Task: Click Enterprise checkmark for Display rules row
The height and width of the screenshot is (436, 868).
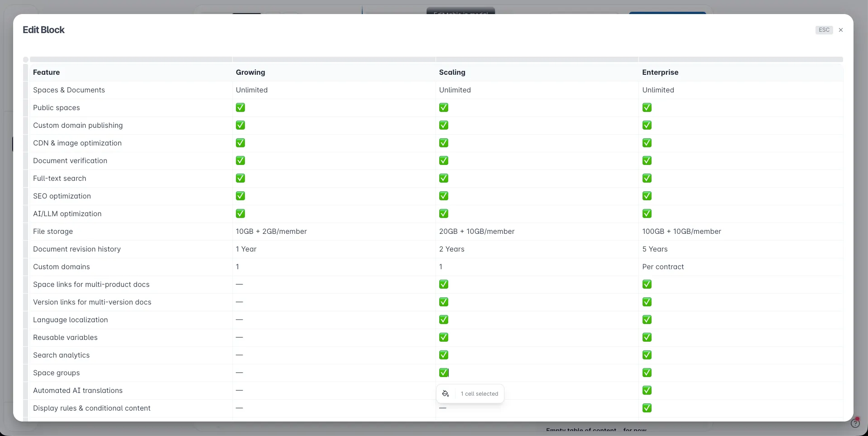Action: point(647,408)
